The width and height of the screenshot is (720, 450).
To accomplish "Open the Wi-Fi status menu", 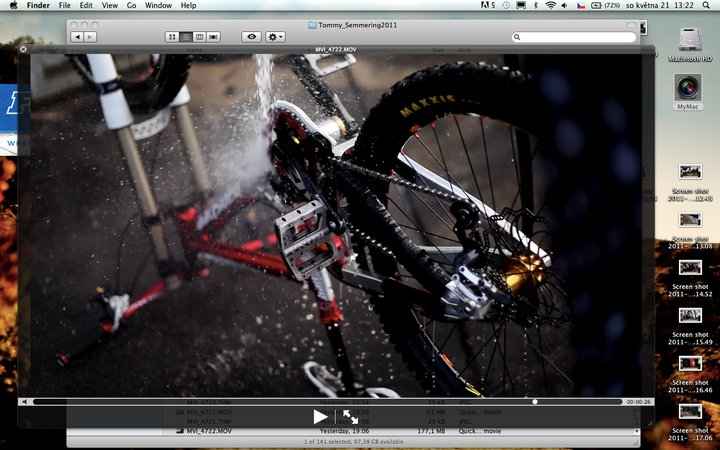I will pyautogui.click(x=551, y=6).
